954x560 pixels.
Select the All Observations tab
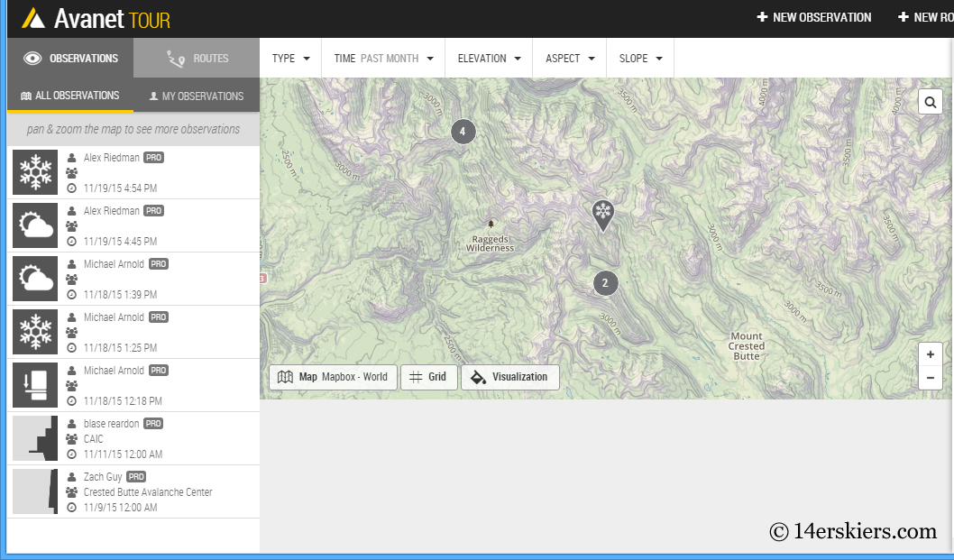point(70,96)
